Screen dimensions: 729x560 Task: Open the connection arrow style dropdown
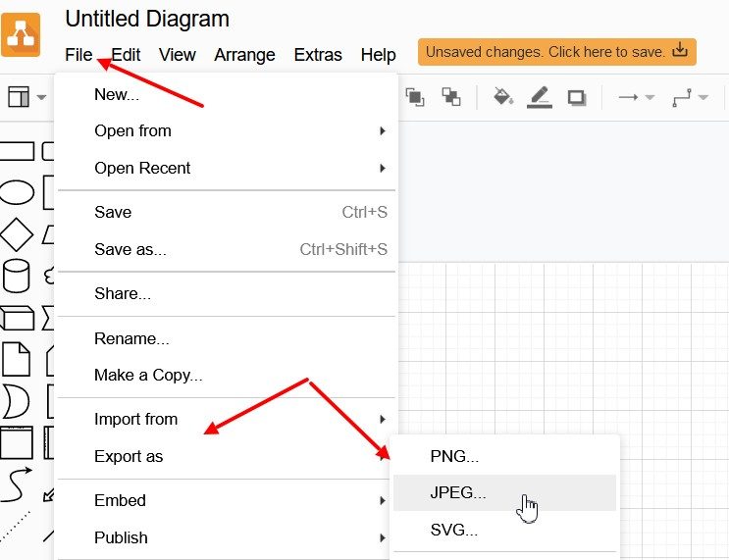tap(636, 97)
